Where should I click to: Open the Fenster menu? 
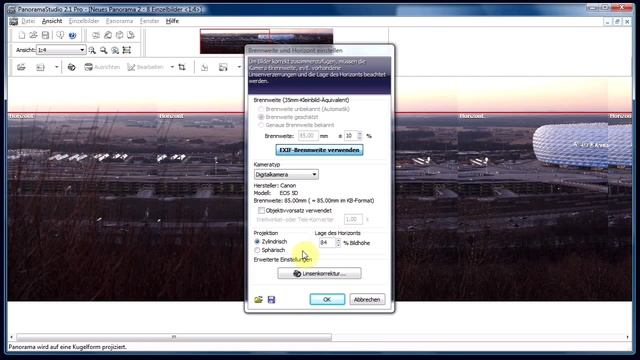(x=149, y=21)
